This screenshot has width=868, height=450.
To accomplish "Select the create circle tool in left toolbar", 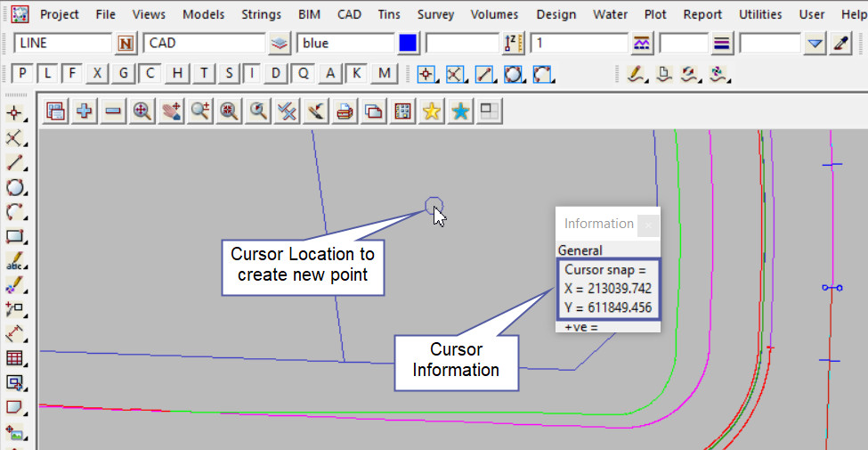I will (15, 187).
